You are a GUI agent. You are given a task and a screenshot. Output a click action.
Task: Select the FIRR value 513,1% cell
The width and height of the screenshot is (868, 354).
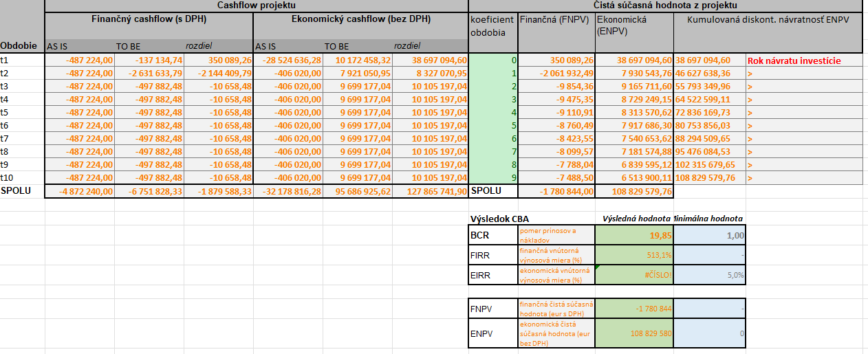634,255
